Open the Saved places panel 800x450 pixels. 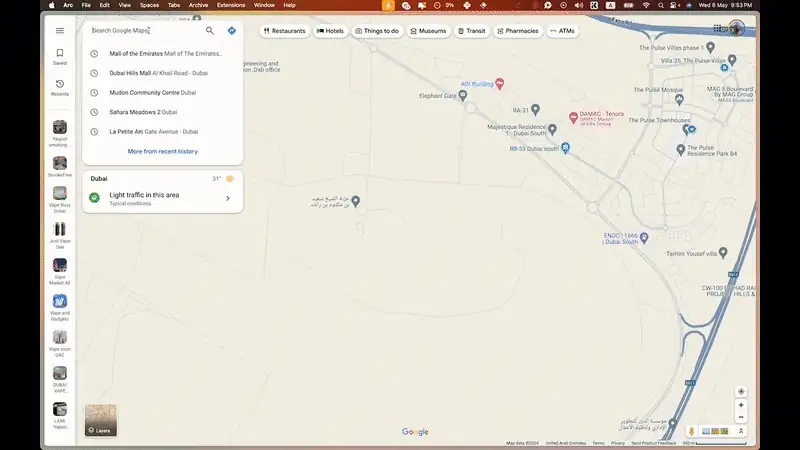(x=60, y=57)
